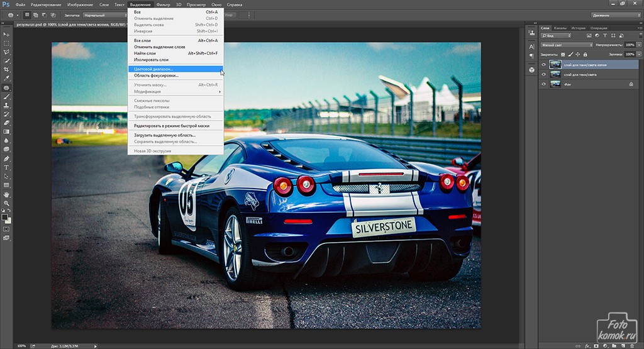Switch to the История tab

pyautogui.click(x=579, y=28)
